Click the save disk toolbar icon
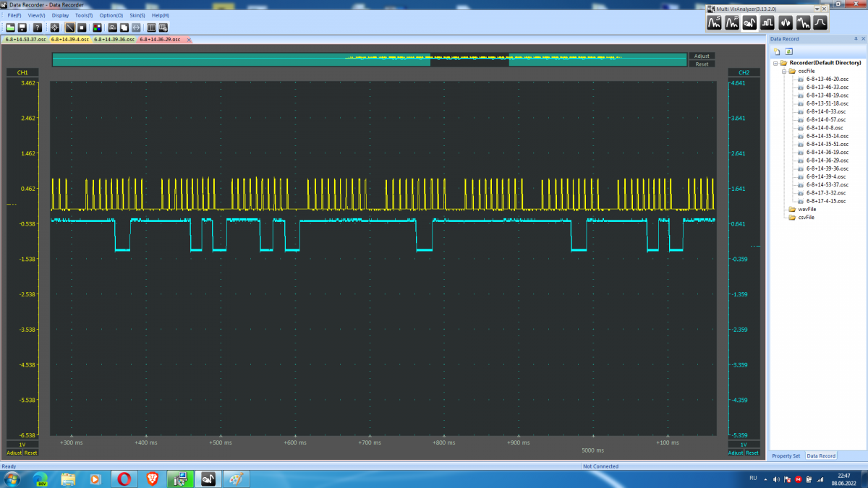Screen dimensions: 868x488 tap(22, 27)
